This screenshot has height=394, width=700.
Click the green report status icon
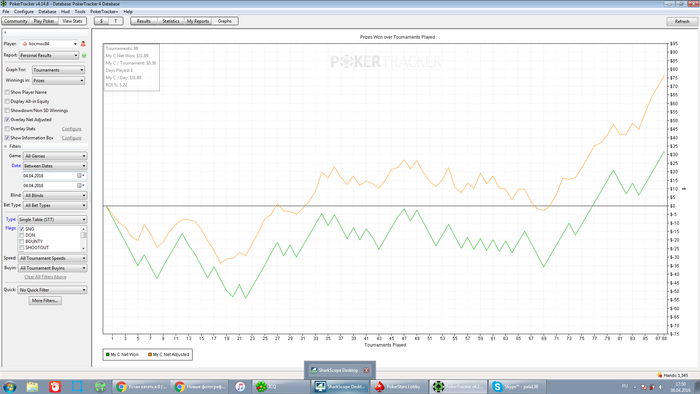[x=84, y=55]
